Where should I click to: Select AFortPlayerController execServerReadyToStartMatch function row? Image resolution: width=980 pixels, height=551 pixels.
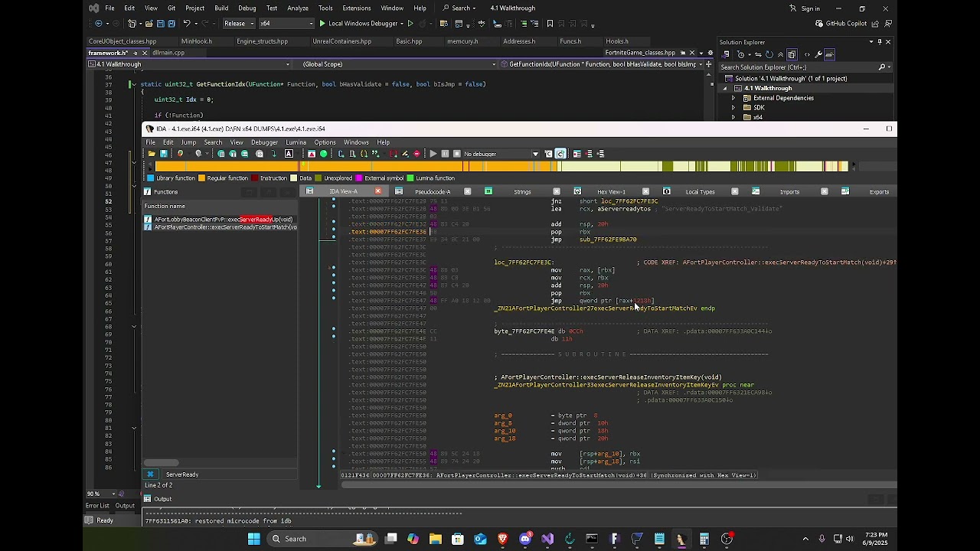[x=220, y=227]
